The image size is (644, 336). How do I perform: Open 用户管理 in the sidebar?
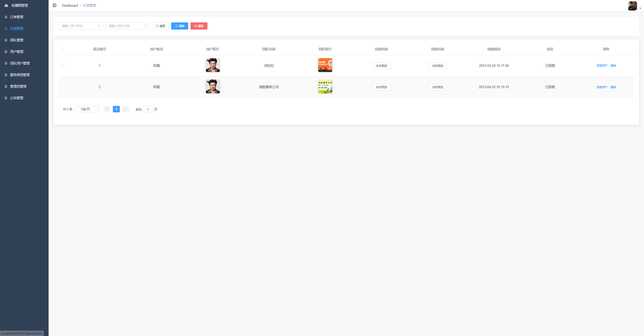tap(17, 52)
